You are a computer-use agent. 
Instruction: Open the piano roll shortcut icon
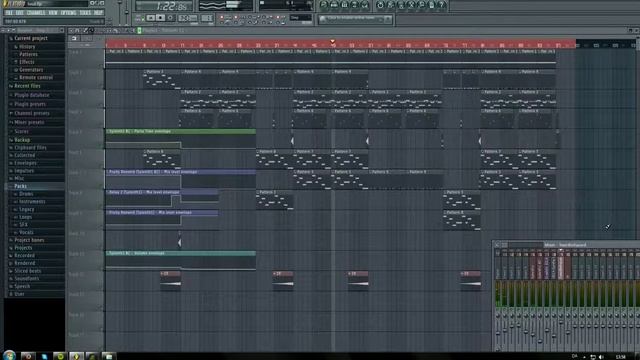click(x=344, y=5)
